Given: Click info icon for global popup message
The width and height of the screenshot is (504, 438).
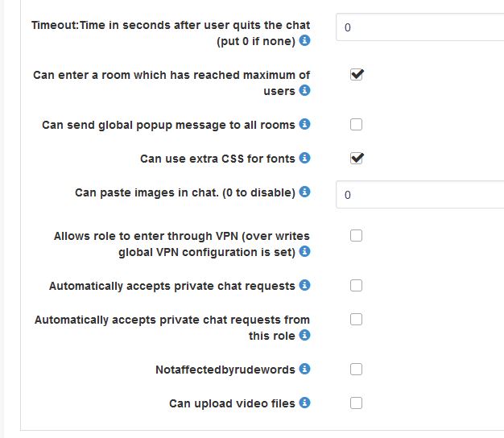Looking at the screenshot, I should tap(304, 125).
